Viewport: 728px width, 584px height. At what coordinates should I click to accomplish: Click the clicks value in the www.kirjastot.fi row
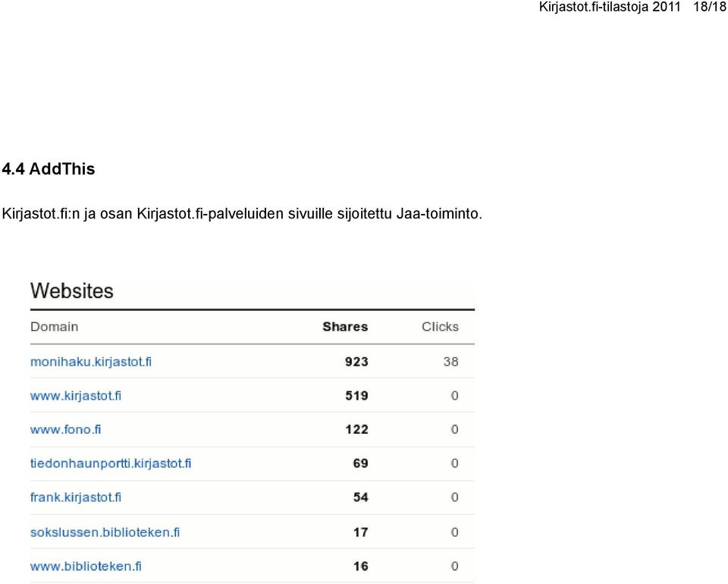point(454,395)
